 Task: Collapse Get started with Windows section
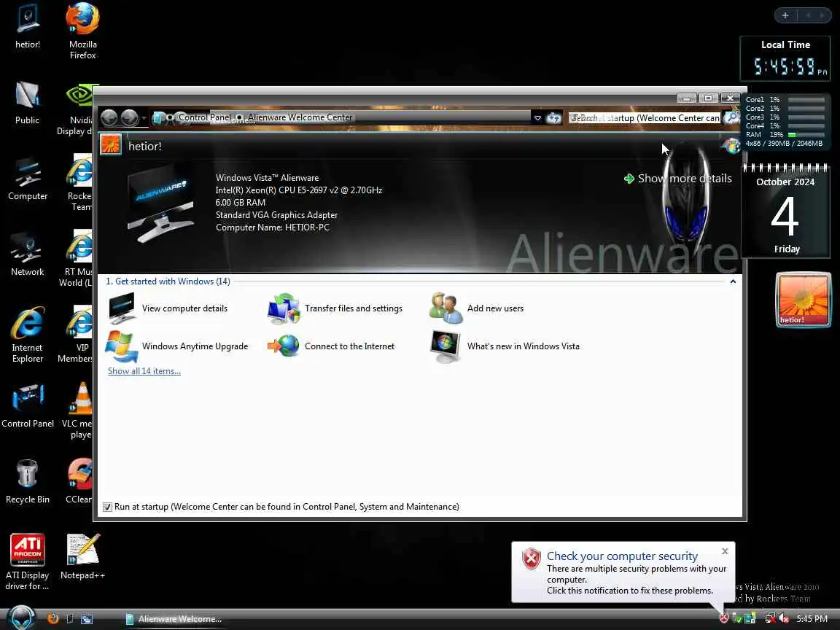pyautogui.click(x=733, y=281)
